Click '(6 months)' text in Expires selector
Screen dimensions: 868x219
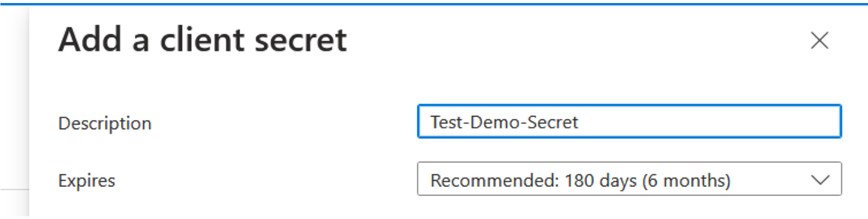click(686, 180)
